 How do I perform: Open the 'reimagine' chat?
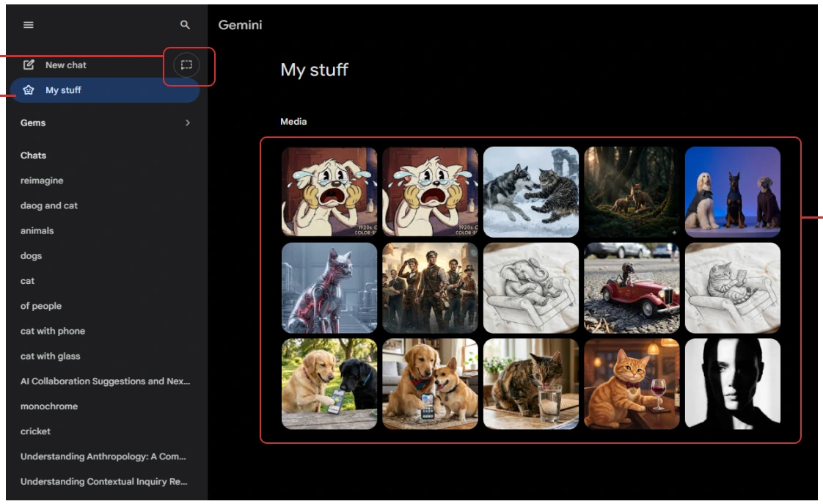(42, 180)
